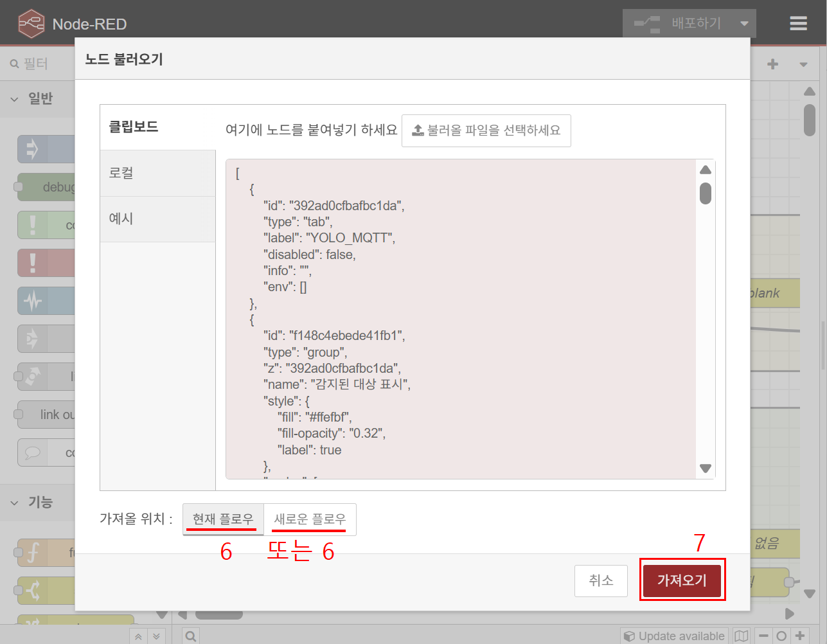The height and width of the screenshot is (644, 827).
Task: Toggle the navigator map icon
Action: [742, 636]
